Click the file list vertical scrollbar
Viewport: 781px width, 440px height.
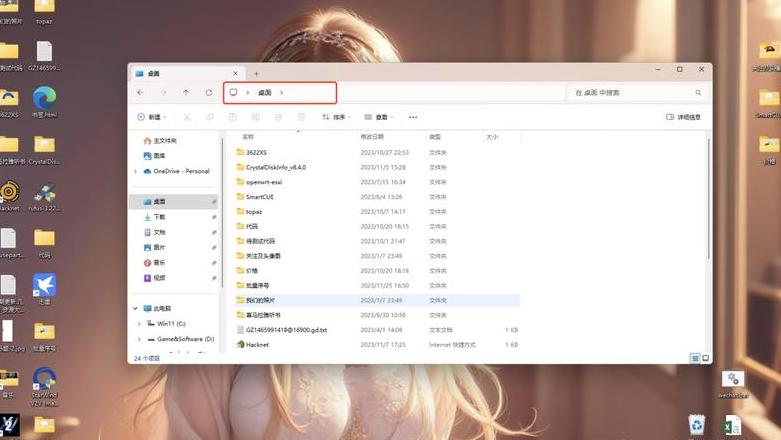click(x=708, y=198)
